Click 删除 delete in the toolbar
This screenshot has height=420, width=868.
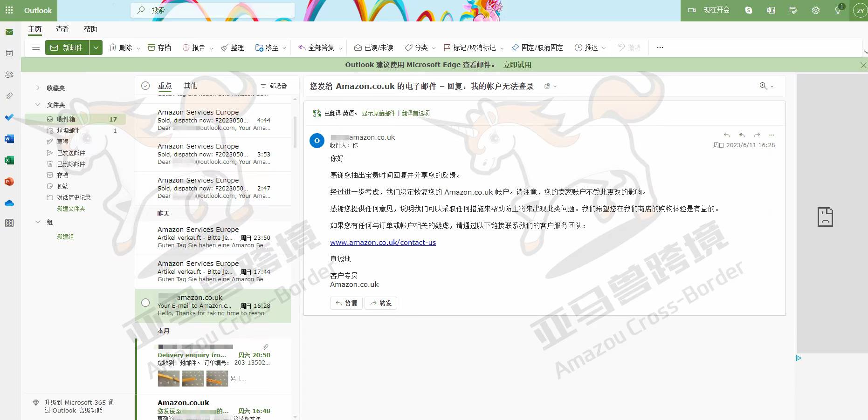click(121, 47)
